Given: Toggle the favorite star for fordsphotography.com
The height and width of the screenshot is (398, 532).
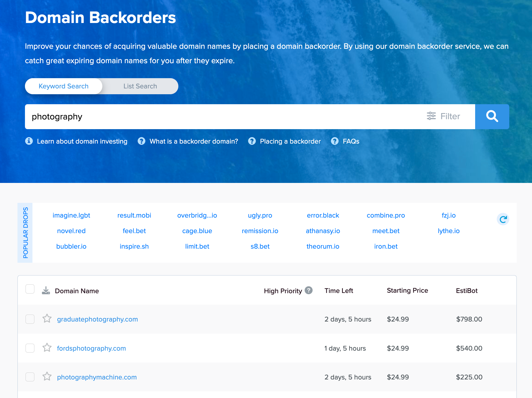Looking at the screenshot, I should pyautogui.click(x=47, y=348).
